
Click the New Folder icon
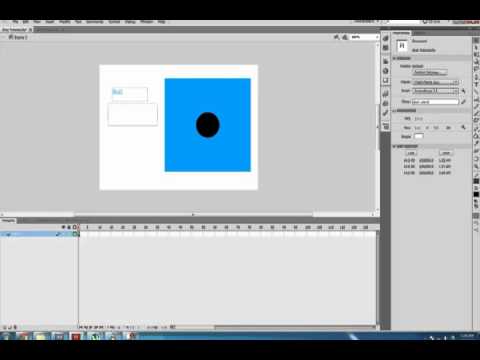click(x=10, y=327)
